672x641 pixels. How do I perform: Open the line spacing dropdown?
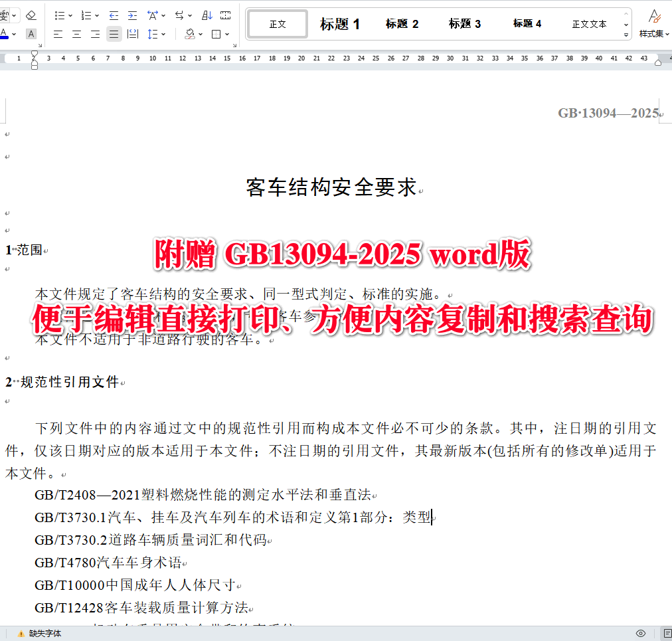tap(163, 34)
